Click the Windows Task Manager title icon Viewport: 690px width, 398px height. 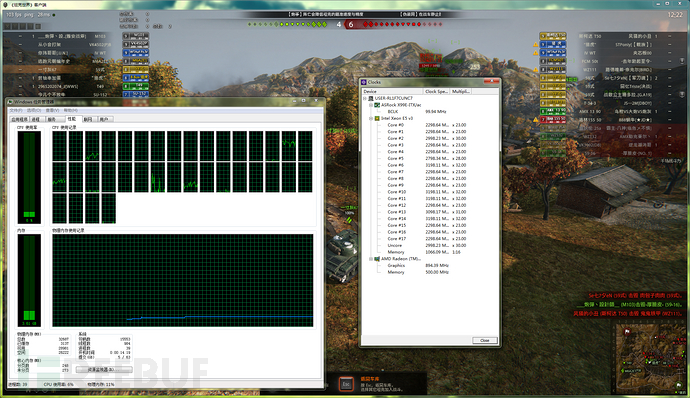pos(11,102)
